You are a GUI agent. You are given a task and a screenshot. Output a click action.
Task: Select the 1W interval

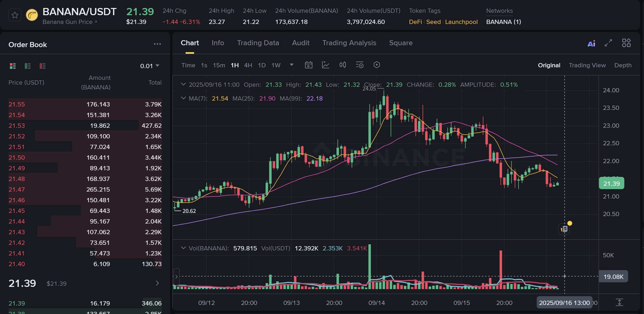click(x=276, y=65)
